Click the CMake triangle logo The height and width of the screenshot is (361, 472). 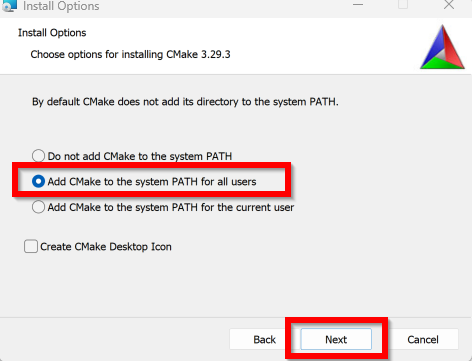pyautogui.click(x=442, y=47)
